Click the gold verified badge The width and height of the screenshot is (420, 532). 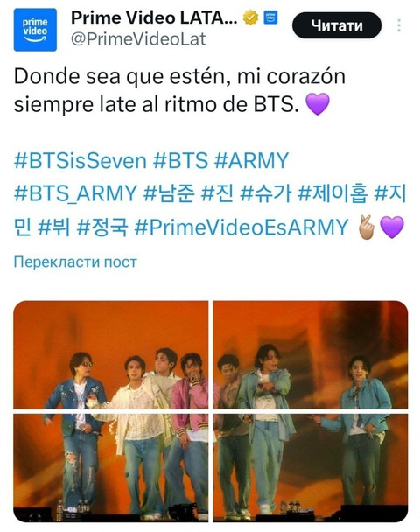[250, 17]
